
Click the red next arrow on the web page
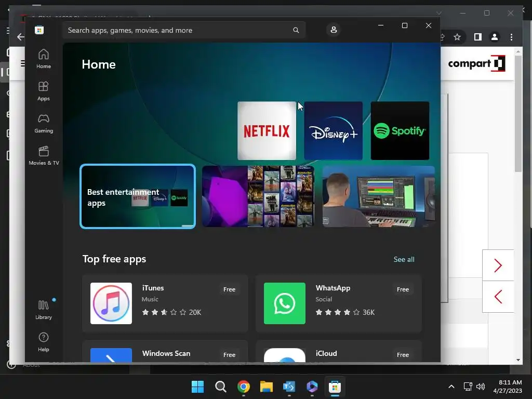(498, 265)
